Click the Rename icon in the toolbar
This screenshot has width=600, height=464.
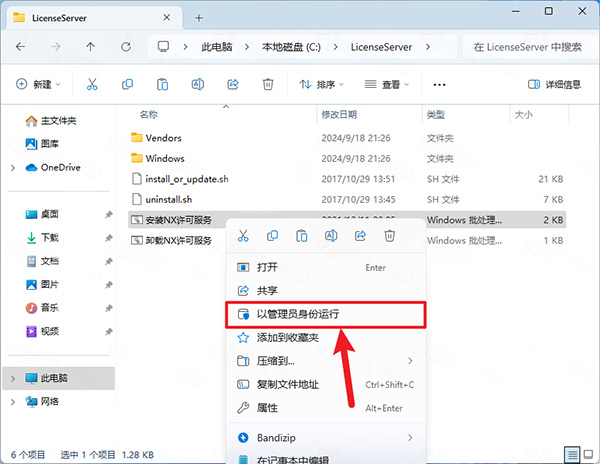click(x=197, y=84)
